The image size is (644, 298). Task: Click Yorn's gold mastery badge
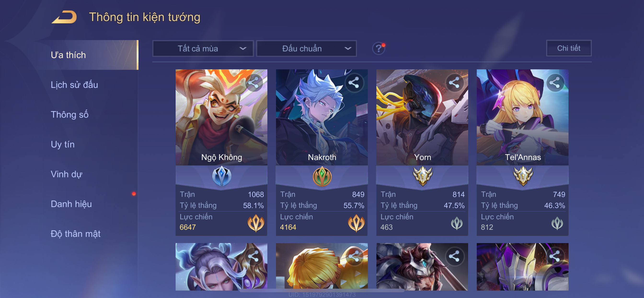422,176
